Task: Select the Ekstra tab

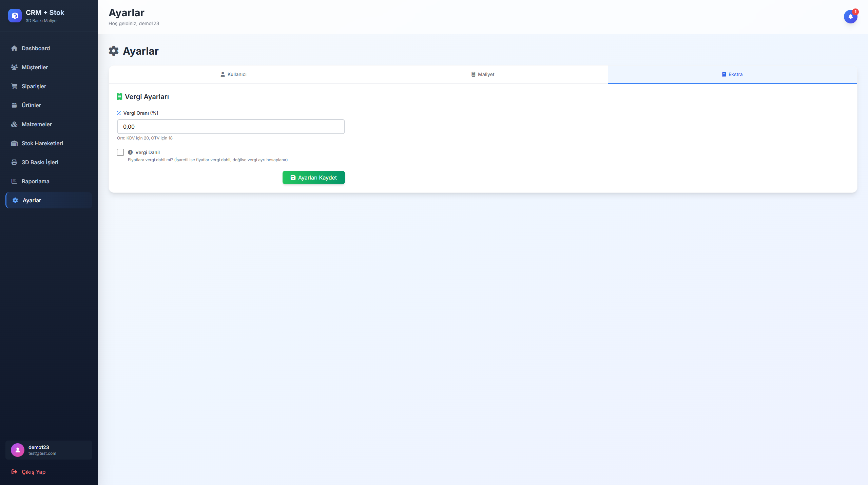Action: (x=732, y=74)
